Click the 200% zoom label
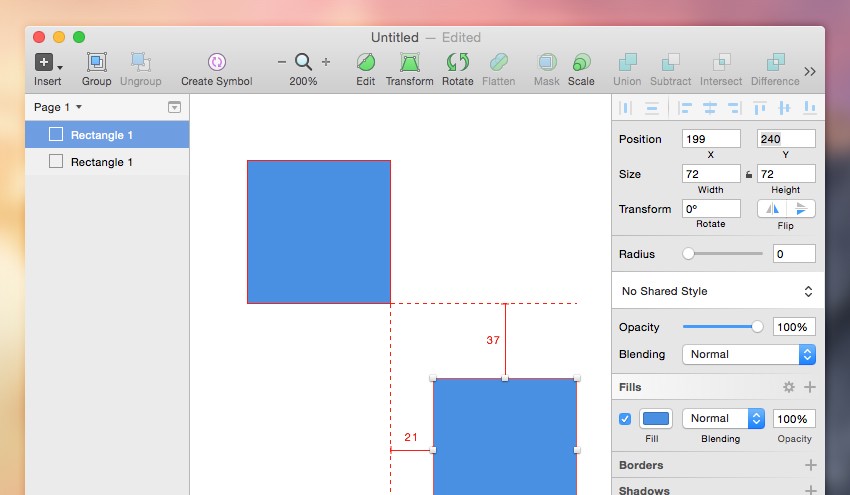850x495 pixels. pos(303,81)
